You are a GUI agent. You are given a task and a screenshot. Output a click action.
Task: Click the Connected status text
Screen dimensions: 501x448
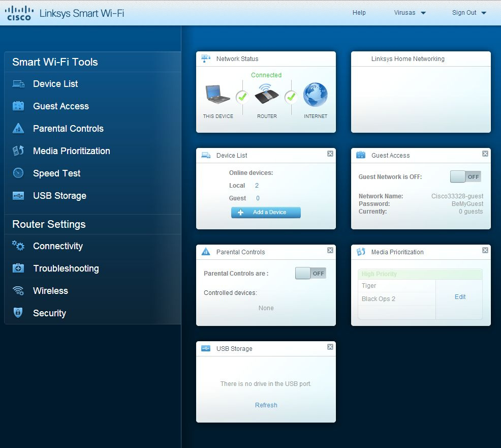click(x=266, y=75)
